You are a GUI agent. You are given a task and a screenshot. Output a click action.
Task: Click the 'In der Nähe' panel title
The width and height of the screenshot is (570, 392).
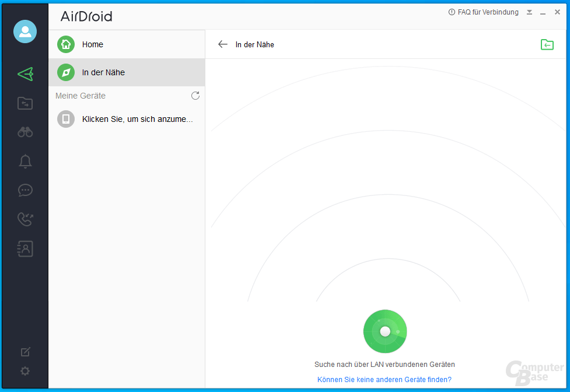[x=255, y=44]
